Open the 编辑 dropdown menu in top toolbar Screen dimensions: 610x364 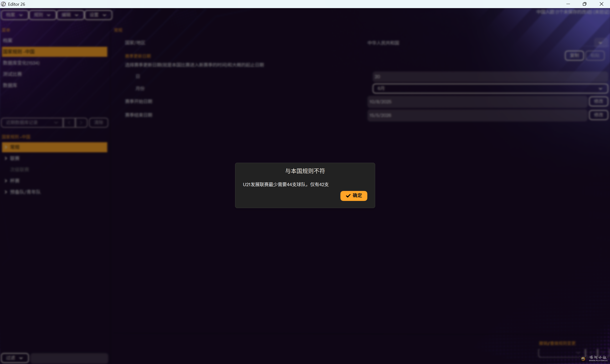70,15
